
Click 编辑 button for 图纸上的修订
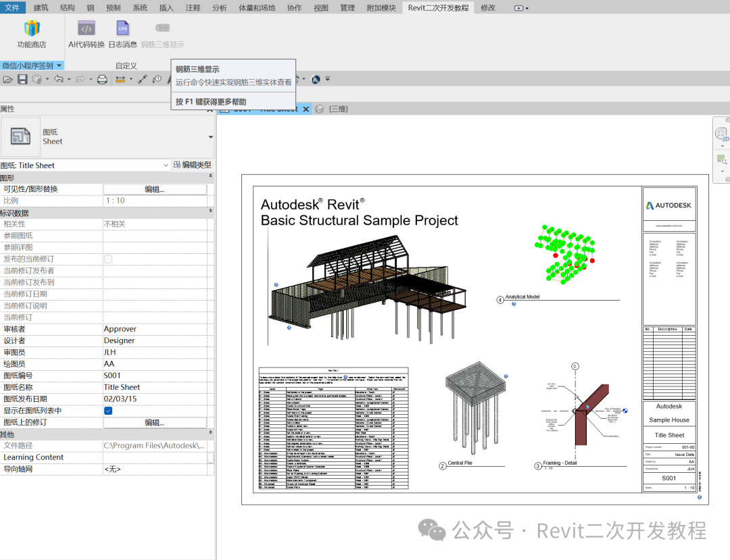click(155, 423)
